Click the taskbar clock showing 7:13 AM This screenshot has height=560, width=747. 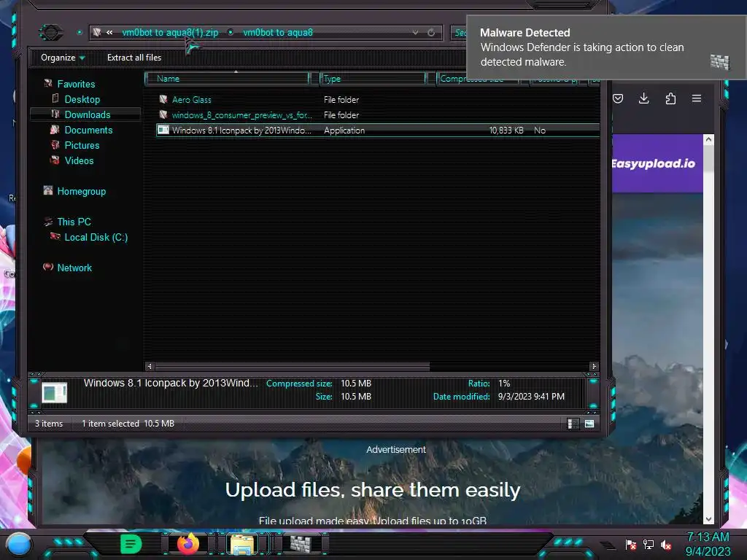(708, 544)
